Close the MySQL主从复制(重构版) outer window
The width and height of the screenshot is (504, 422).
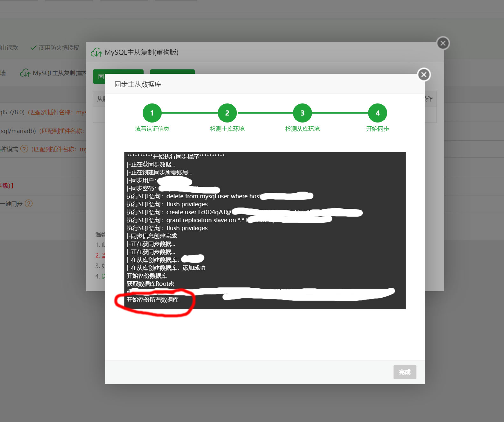click(x=443, y=43)
